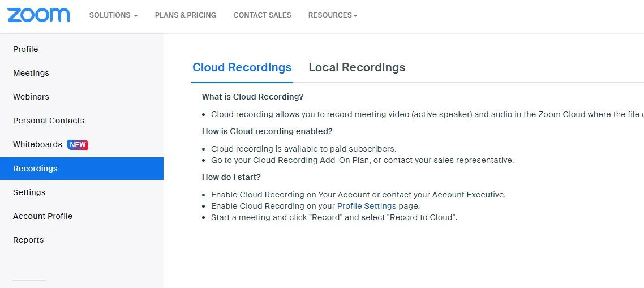Open Whiteboards in sidebar

(x=37, y=145)
